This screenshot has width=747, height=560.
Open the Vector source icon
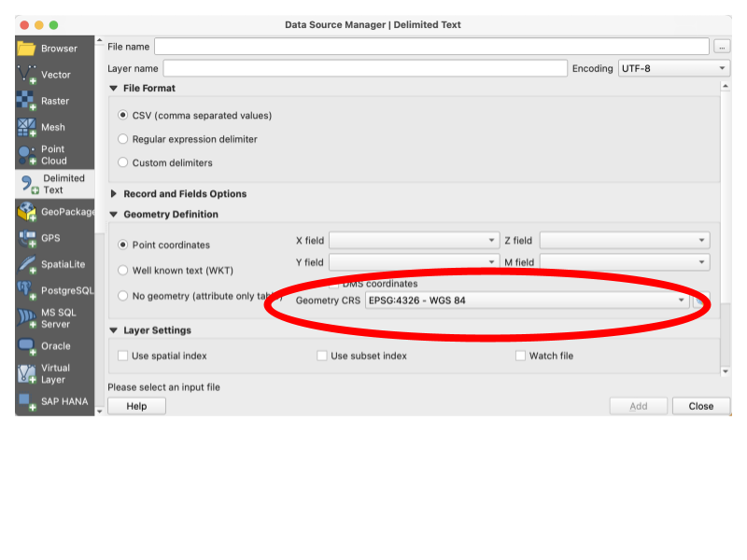click(26, 75)
